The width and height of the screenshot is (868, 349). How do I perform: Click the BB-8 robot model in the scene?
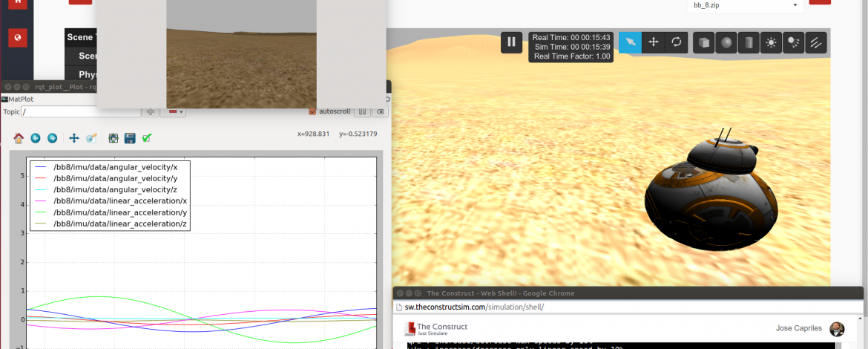click(x=711, y=190)
